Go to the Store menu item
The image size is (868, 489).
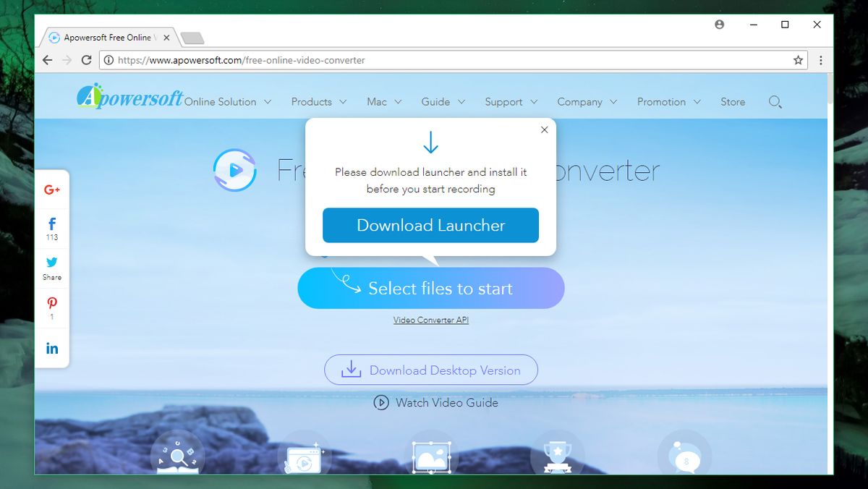pos(733,102)
